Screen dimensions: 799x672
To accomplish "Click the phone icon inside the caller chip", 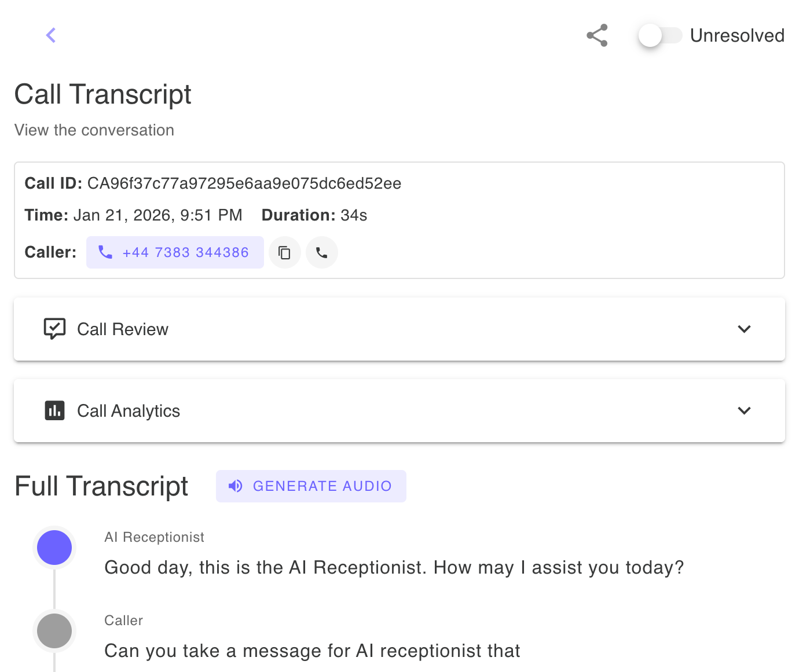I will tap(105, 252).
